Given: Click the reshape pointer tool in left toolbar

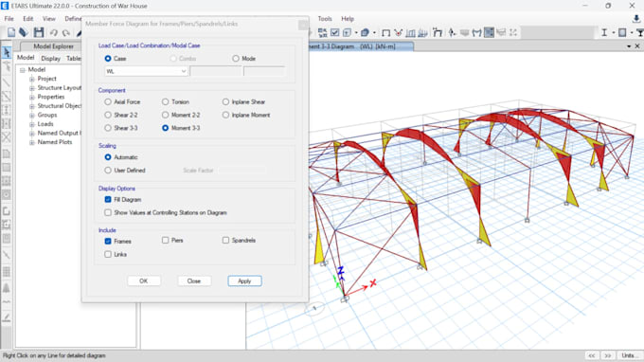Looking at the screenshot, I should coord(7,66).
